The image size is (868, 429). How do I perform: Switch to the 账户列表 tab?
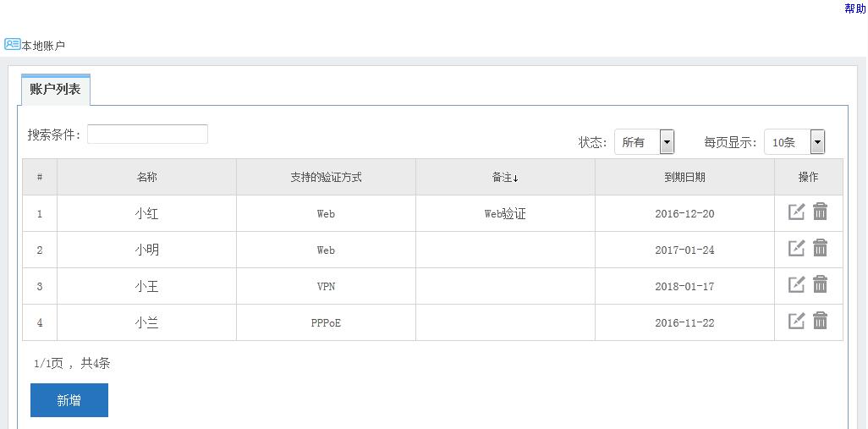[55, 90]
